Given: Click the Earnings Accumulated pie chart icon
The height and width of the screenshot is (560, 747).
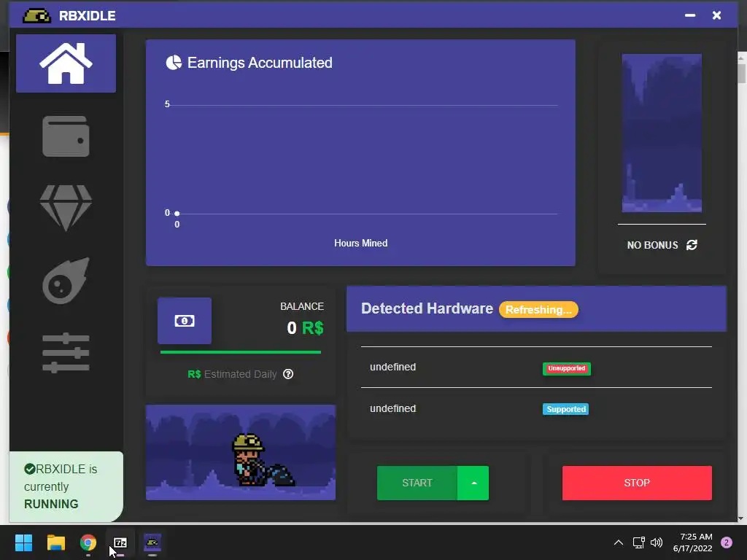Looking at the screenshot, I should coord(174,63).
